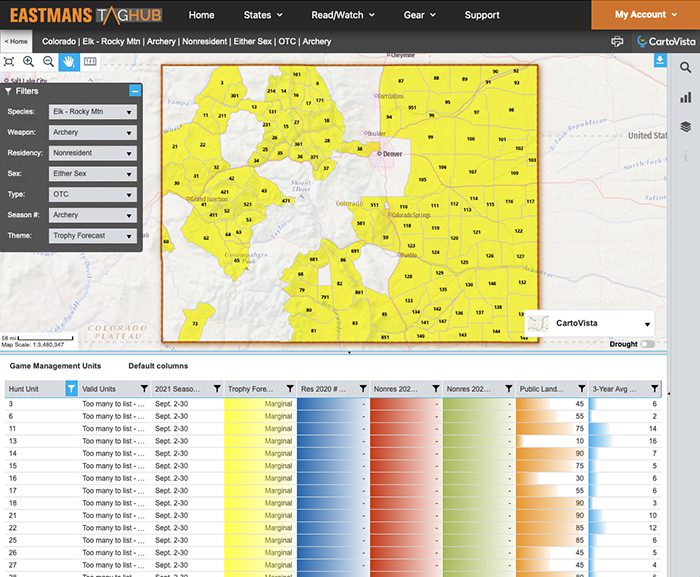Open the search panel magnifier icon

click(x=686, y=68)
